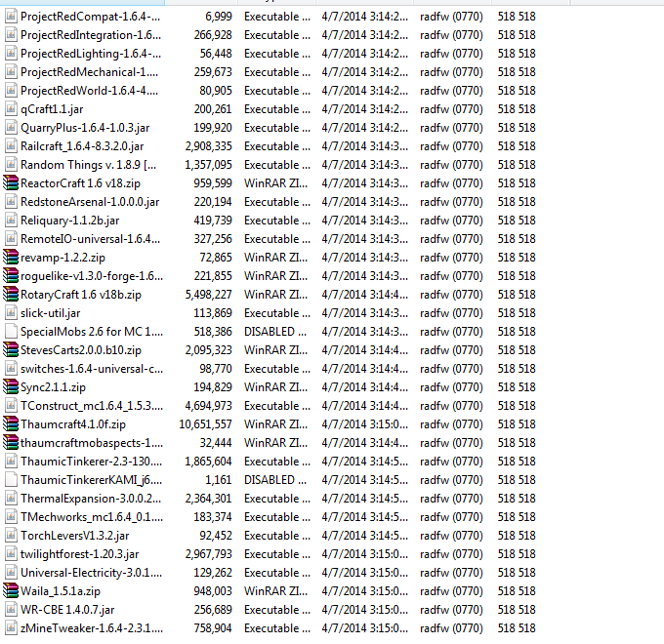Click the blank file icon beside SpecialMobs 2.6

point(11,332)
